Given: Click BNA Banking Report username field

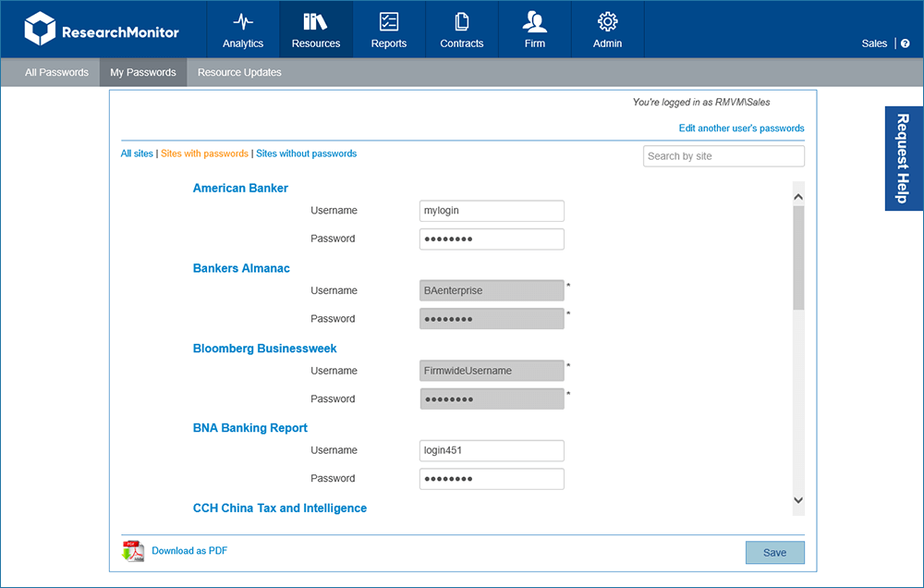Looking at the screenshot, I should [x=492, y=450].
